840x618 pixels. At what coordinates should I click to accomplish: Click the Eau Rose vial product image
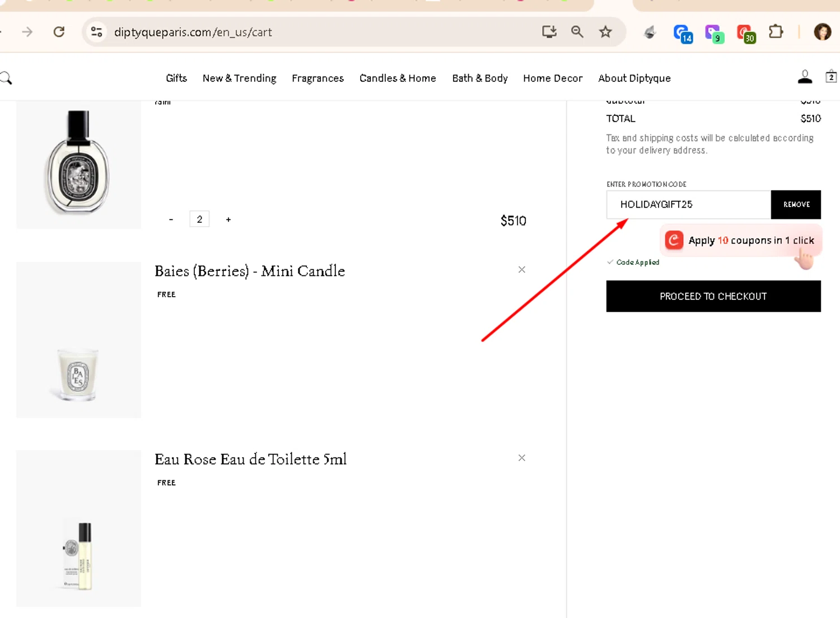coord(78,528)
